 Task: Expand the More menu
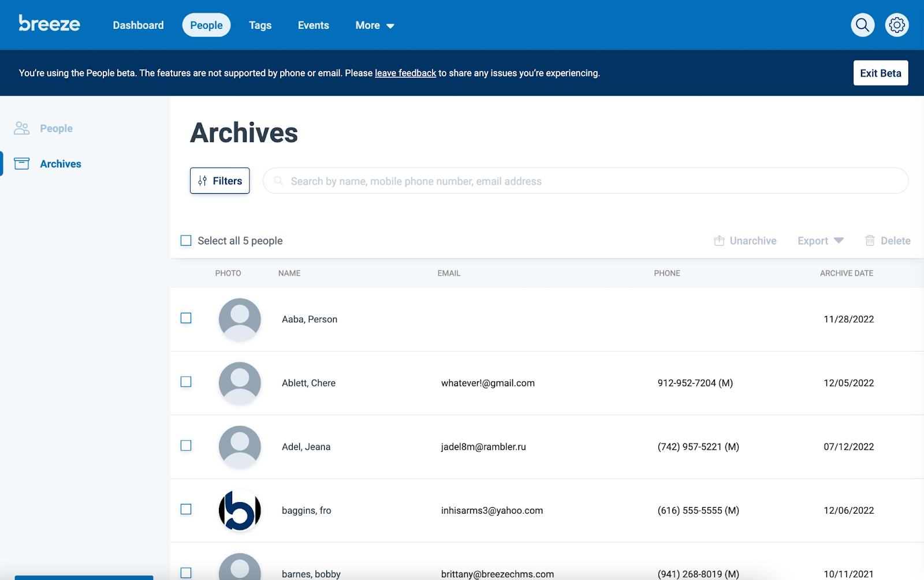[375, 25]
